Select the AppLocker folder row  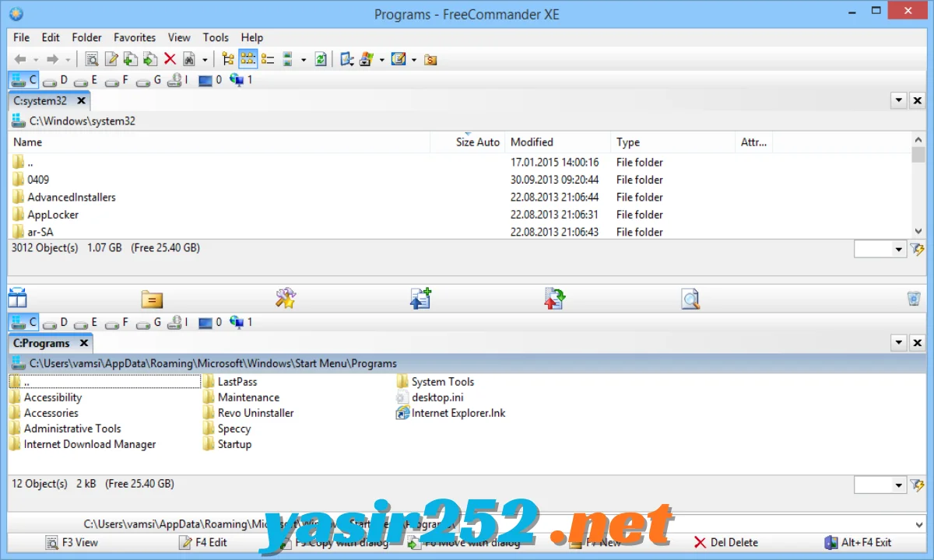(x=459, y=215)
